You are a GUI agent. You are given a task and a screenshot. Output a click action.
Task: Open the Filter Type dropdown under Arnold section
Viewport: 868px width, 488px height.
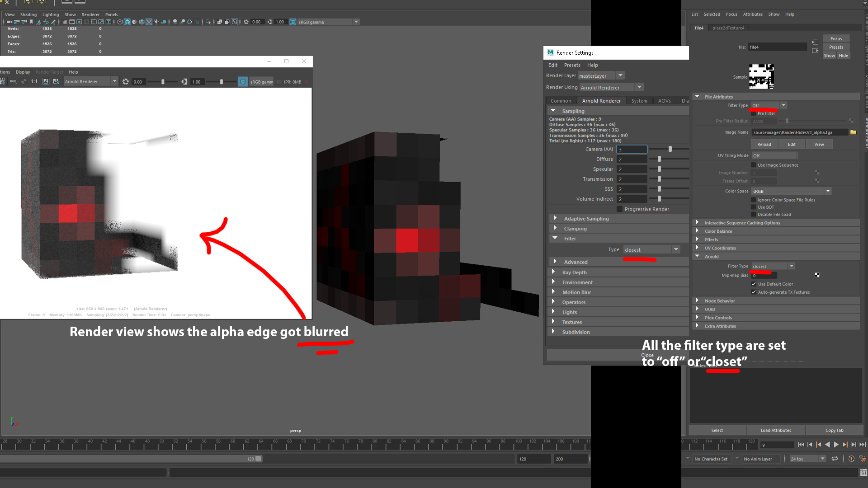(791, 266)
